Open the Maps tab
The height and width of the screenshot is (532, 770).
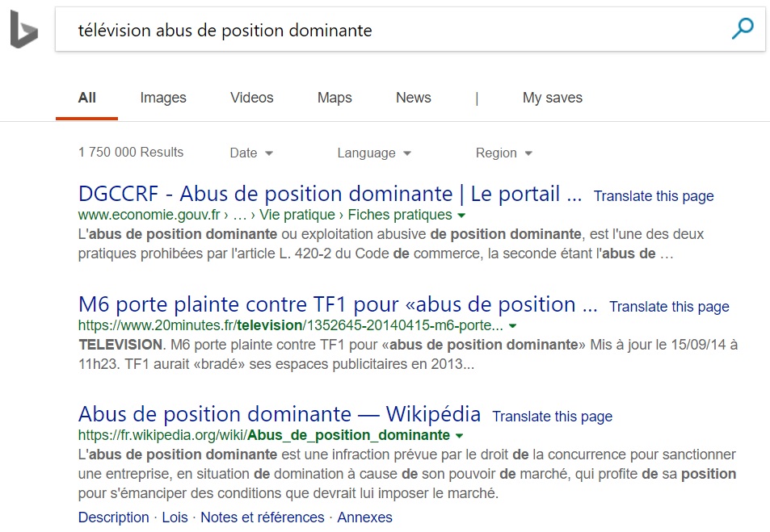(335, 98)
